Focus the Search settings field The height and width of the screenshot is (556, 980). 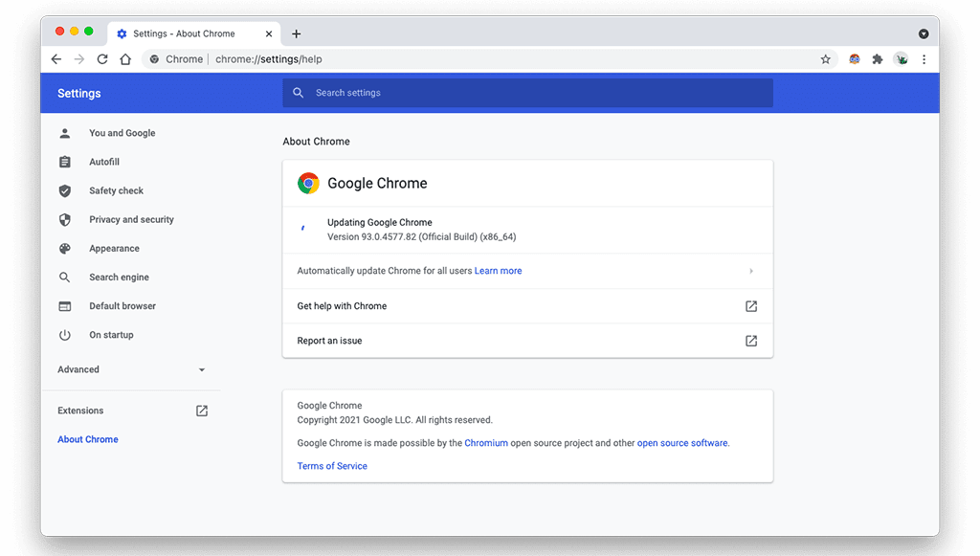(x=527, y=93)
